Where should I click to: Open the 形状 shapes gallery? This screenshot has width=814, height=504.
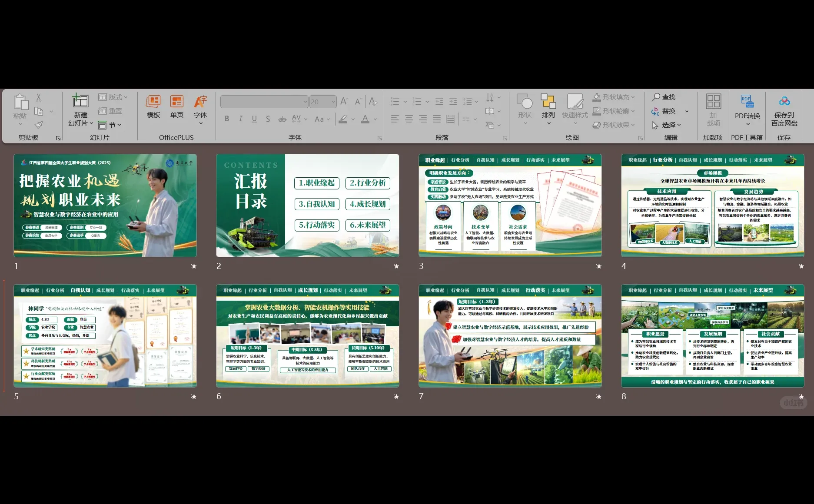pos(525,109)
